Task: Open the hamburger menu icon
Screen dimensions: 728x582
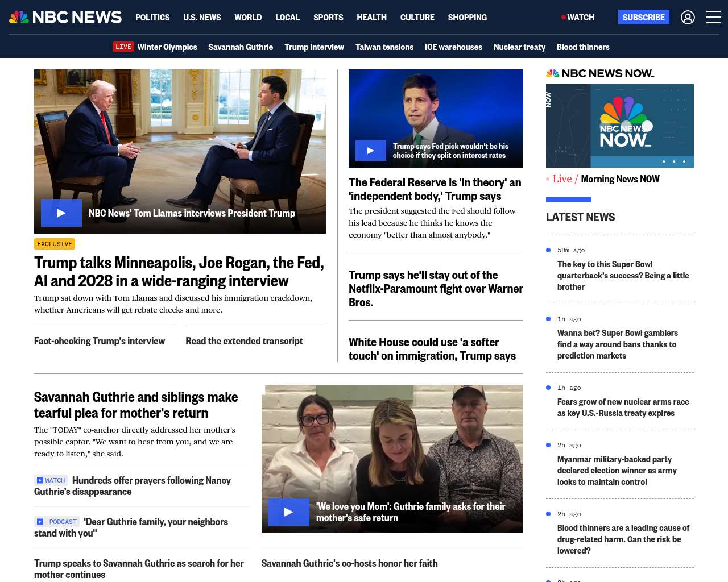Action: click(x=713, y=18)
